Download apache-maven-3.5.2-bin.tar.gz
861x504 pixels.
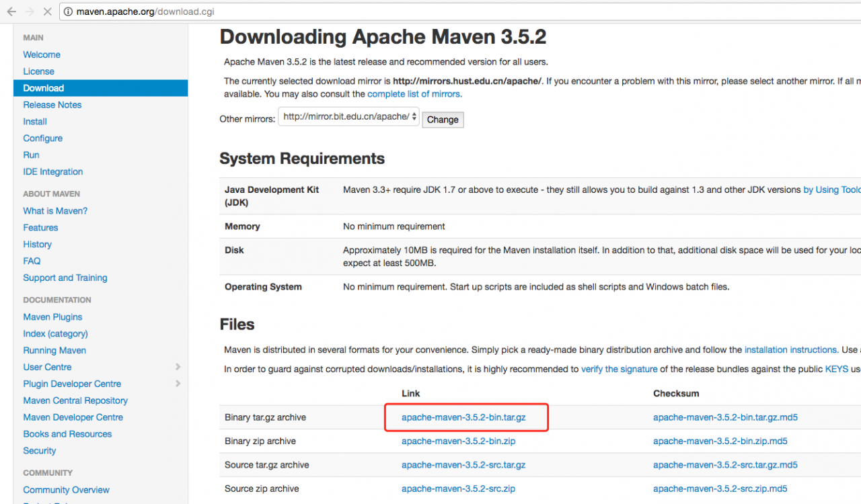pyautogui.click(x=463, y=417)
